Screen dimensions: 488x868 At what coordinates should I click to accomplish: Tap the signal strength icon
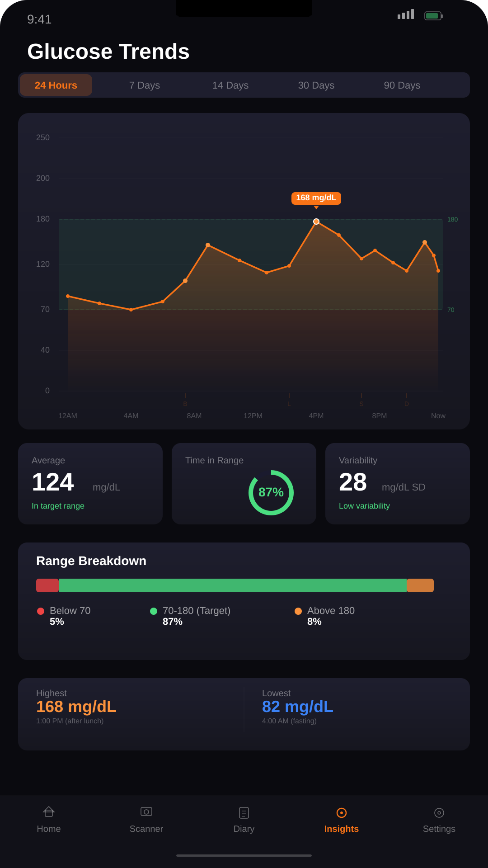pos(406,14)
